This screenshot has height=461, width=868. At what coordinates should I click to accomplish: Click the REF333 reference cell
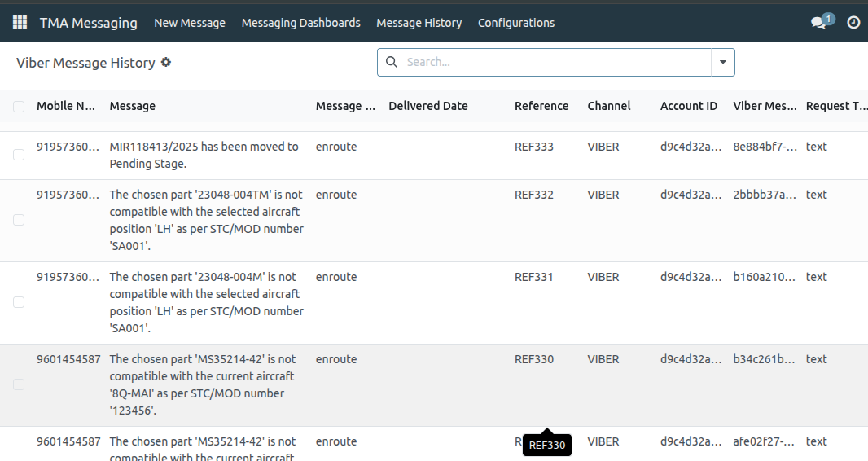534,147
